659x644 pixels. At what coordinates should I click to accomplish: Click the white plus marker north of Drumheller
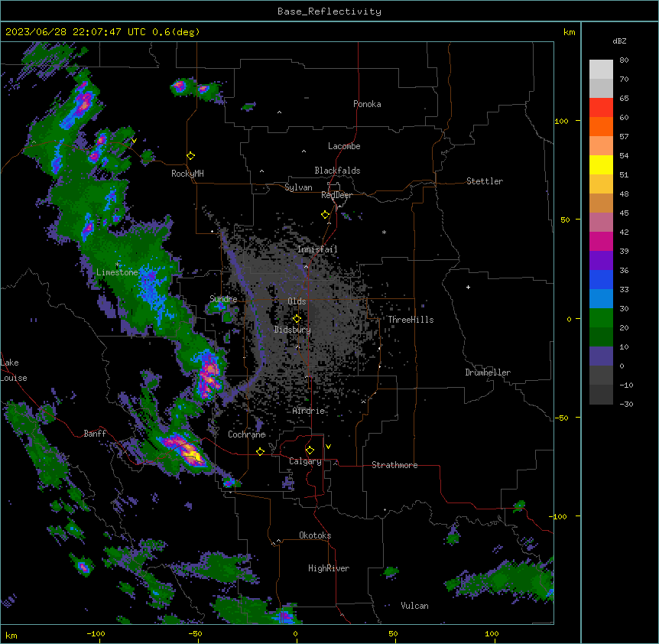click(x=468, y=287)
